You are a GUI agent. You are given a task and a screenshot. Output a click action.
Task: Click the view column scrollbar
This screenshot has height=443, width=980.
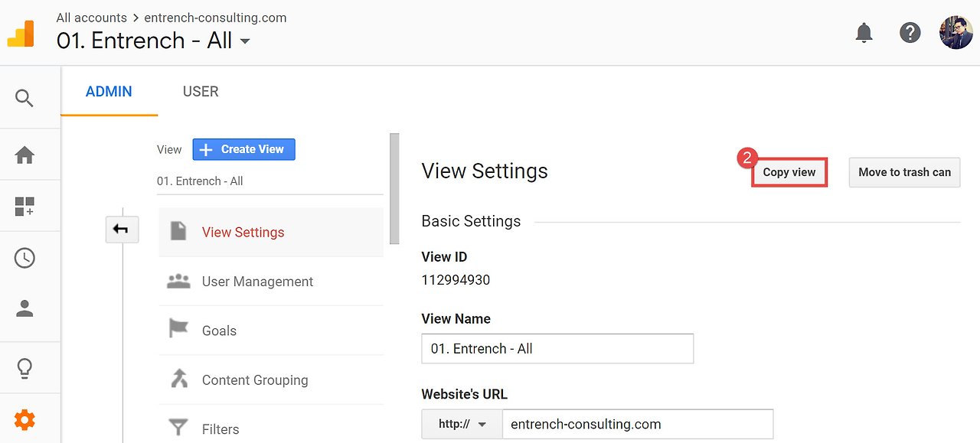[x=394, y=189]
